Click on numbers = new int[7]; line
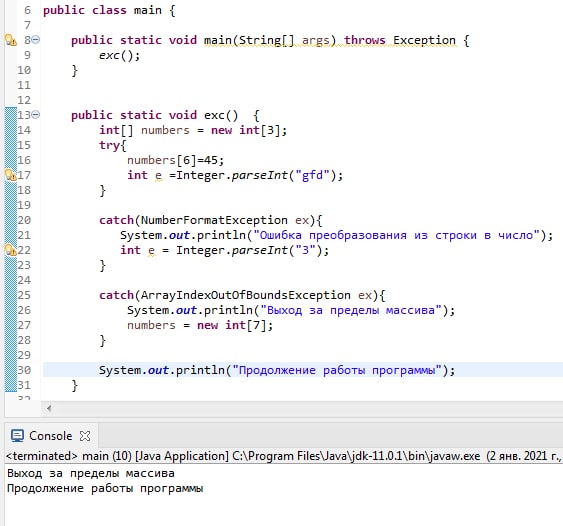The width and height of the screenshot is (563, 526). click(x=200, y=325)
